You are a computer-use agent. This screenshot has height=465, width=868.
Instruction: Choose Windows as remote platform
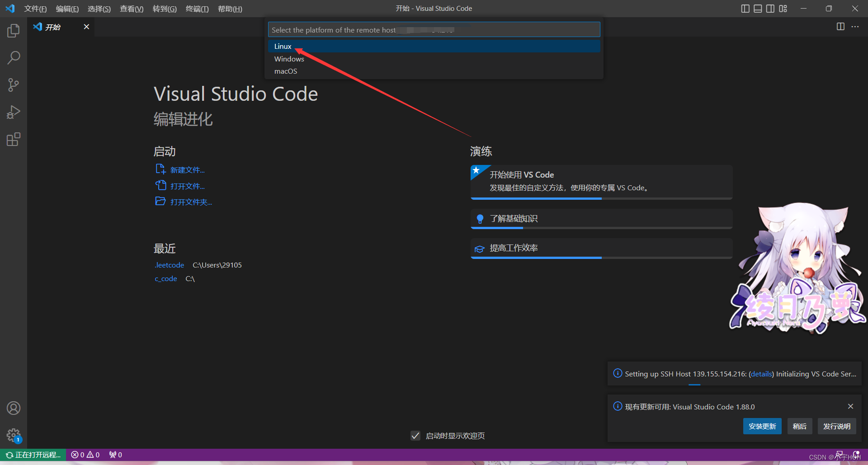click(434, 59)
